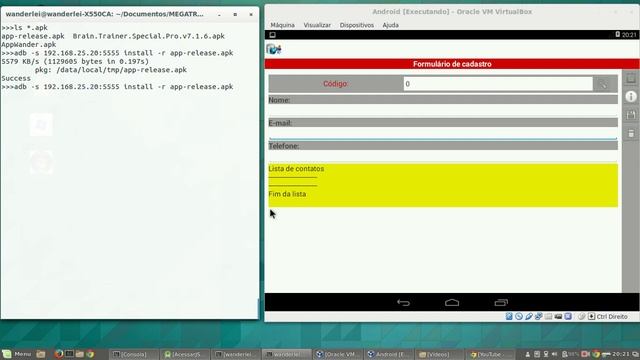Viewport: 640px width, 360px height.
Task: Switch to the [YouTube taskbar window
Action: click(490, 354)
